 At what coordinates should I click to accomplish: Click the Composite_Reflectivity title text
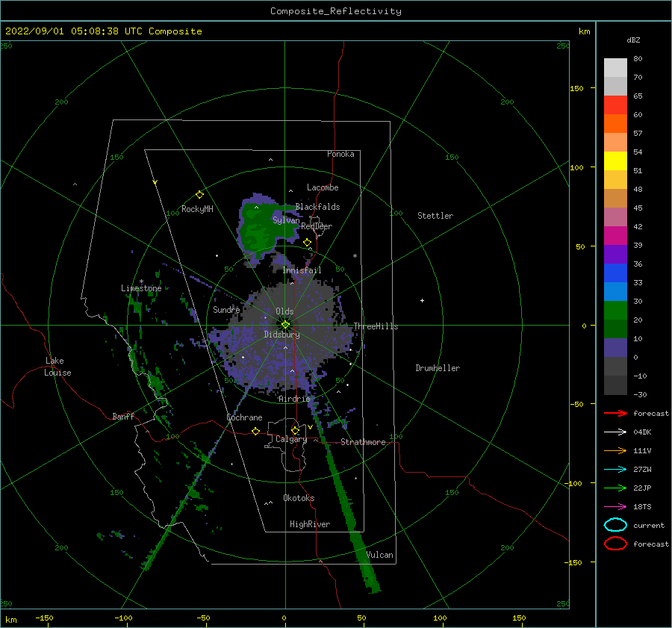(x=336, y=11)
